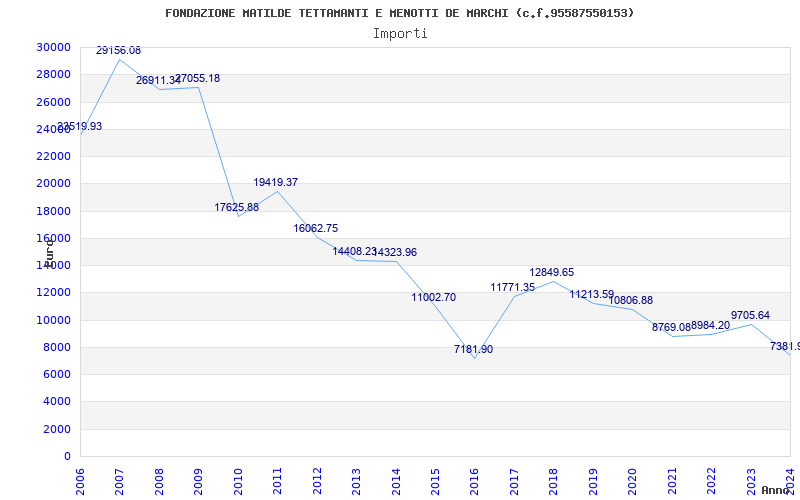This screenshot has height=500, width=800.
Task: Click y-axis value 10000
Action: [54, 320]
